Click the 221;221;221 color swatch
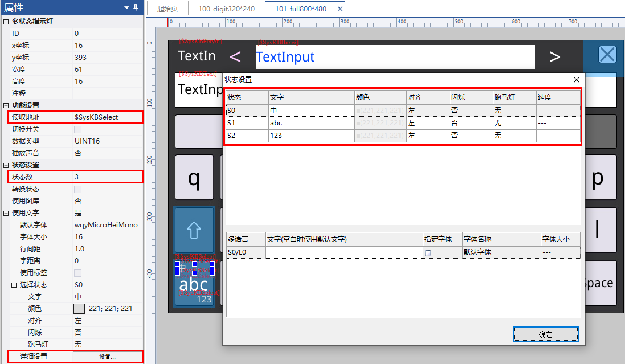This screenshot has width=625, height=364. point(79,309)
